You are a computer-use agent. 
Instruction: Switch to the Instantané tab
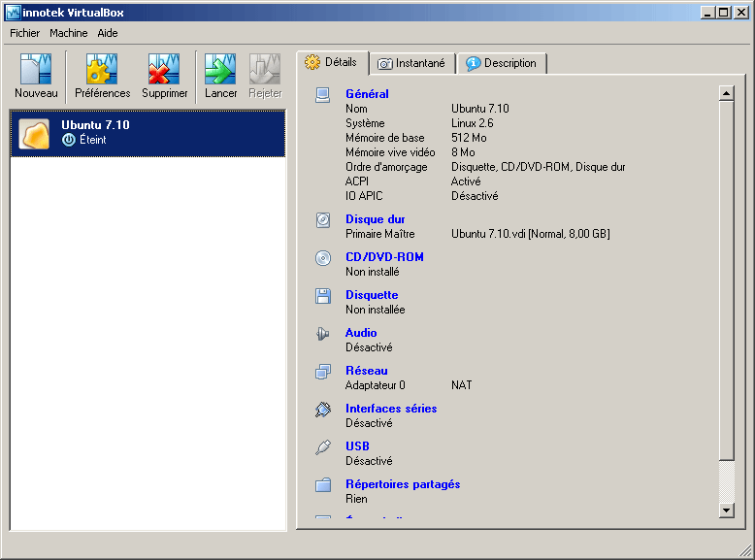[412, 63]
